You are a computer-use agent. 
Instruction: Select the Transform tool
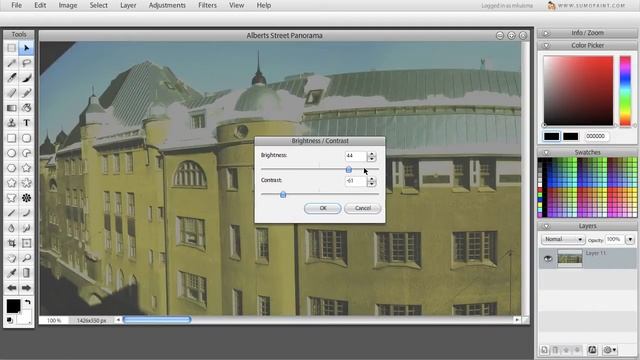26,243
